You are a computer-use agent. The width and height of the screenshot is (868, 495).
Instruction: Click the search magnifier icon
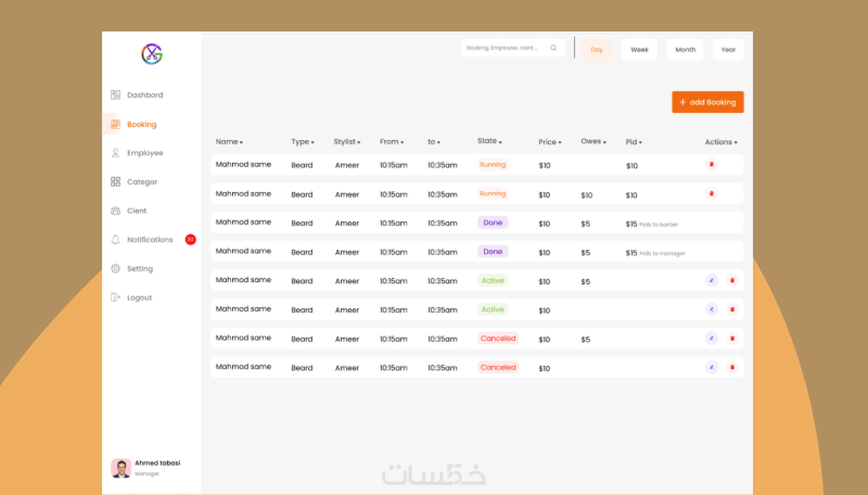pyautogui.click(x=553, y=47)
